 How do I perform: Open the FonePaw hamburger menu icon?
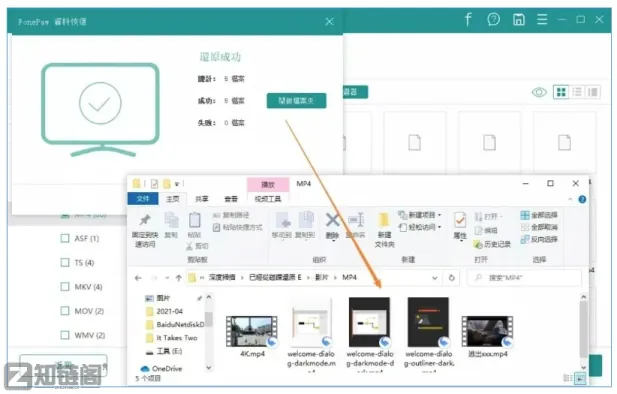(542, 19)
